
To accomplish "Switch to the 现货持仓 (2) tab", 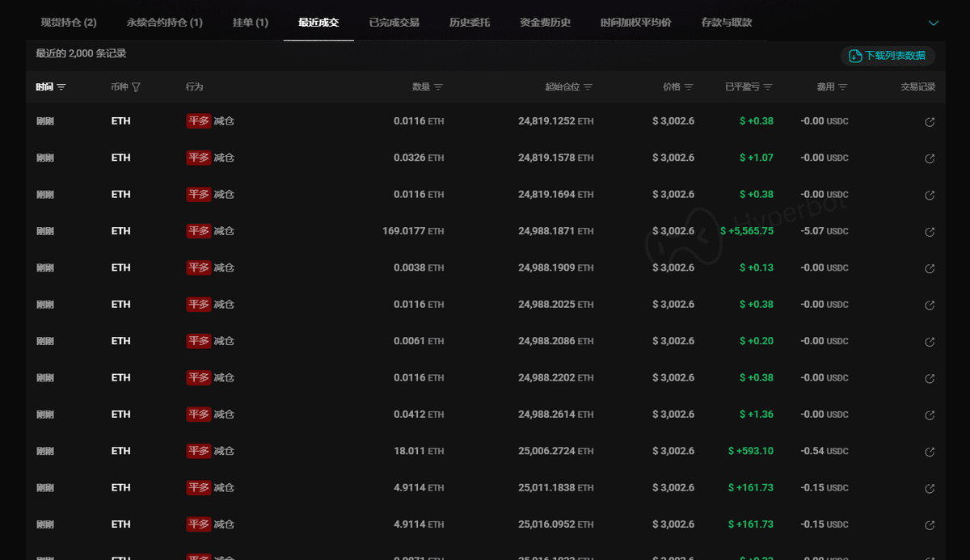I will (67, 23).
